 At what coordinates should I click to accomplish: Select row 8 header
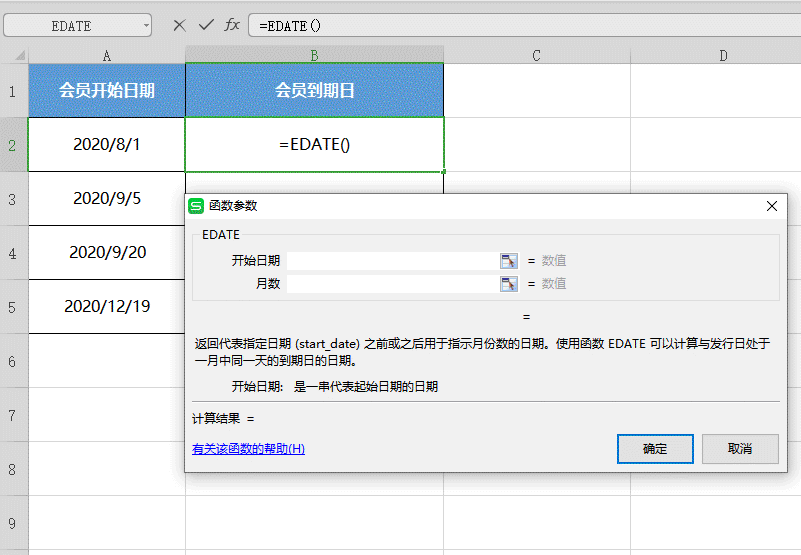(x=13, y=469)
